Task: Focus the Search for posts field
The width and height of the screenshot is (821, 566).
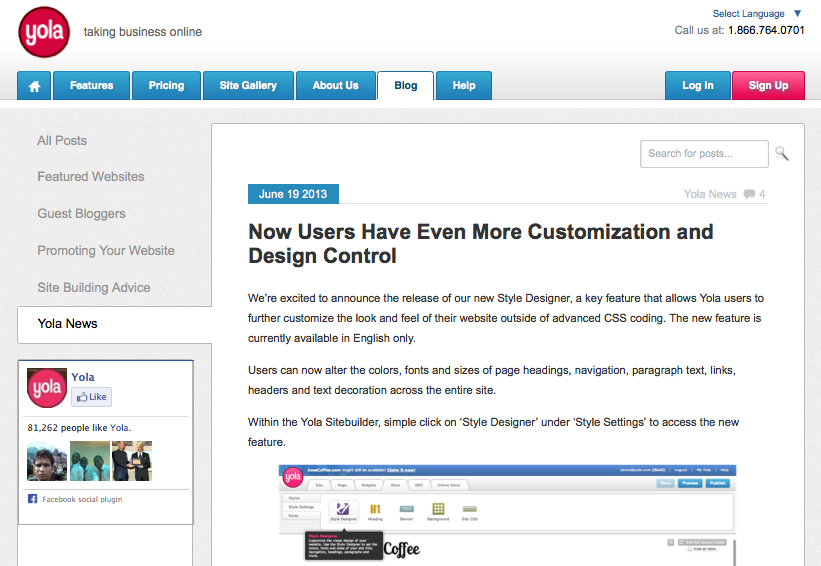Action: tap(704, 153)
